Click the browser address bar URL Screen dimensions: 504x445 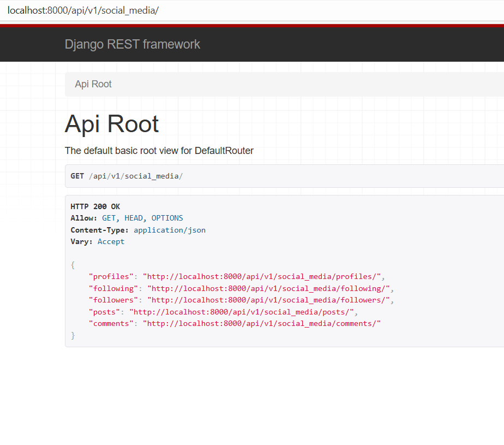click(83, 10)
